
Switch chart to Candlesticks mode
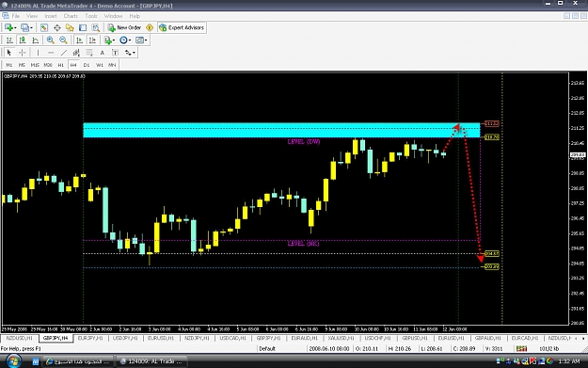click(x=23, y=40)
